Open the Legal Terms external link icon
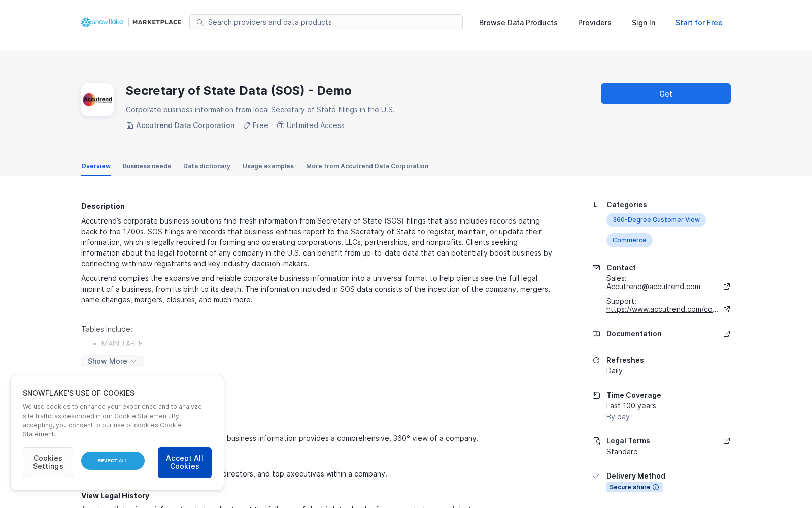Screen dimensions: 812x508 (x=727, y=441)
